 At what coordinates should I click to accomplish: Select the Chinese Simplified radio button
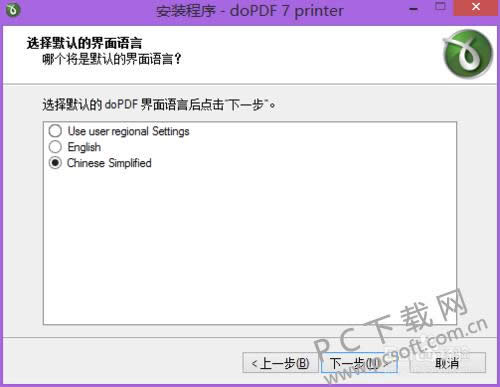click(x=55, y=163)
